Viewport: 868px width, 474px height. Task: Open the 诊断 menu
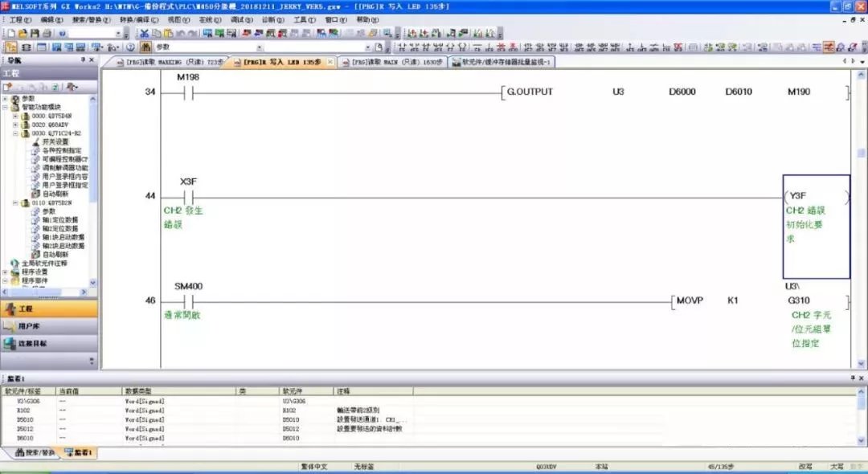tap(273, 19)
